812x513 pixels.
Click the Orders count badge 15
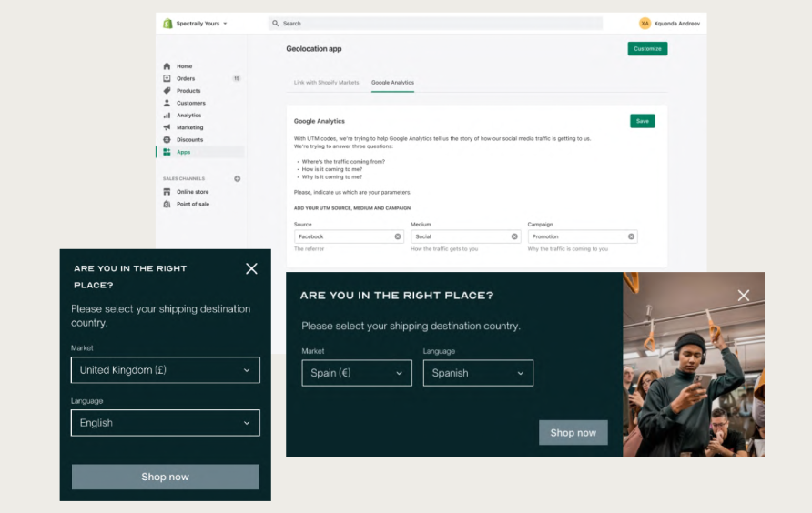(237, 79)
